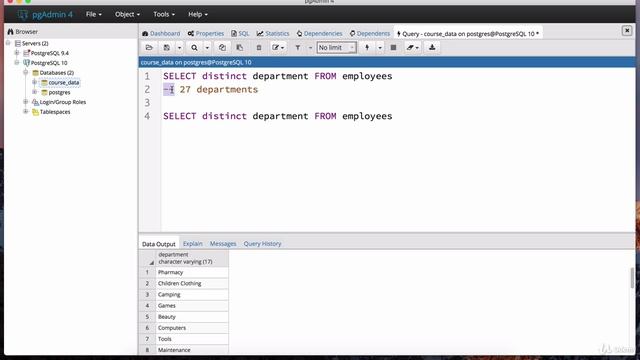Viewport: 640px width, 360px height.
Task: Switch to the Properties tab
Action: coord(206,33)
